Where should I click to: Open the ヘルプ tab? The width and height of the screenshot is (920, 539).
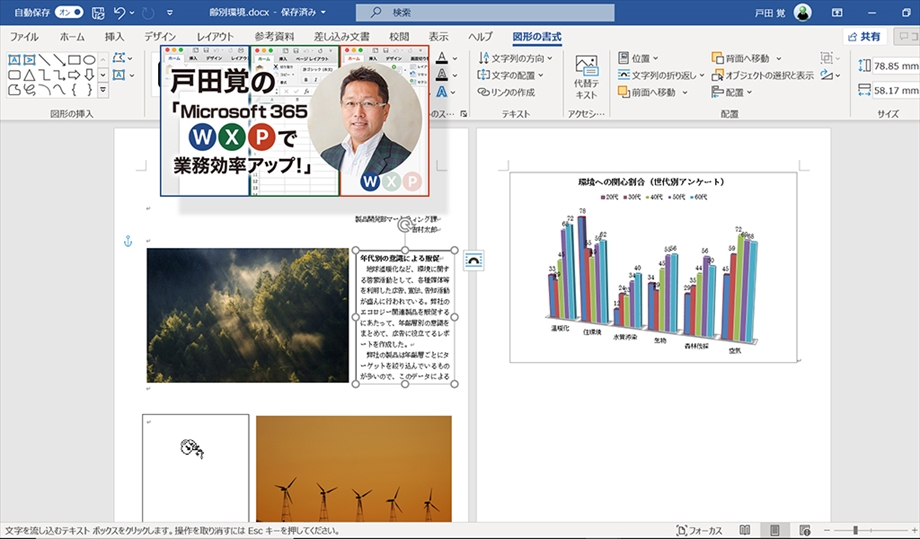480,36
